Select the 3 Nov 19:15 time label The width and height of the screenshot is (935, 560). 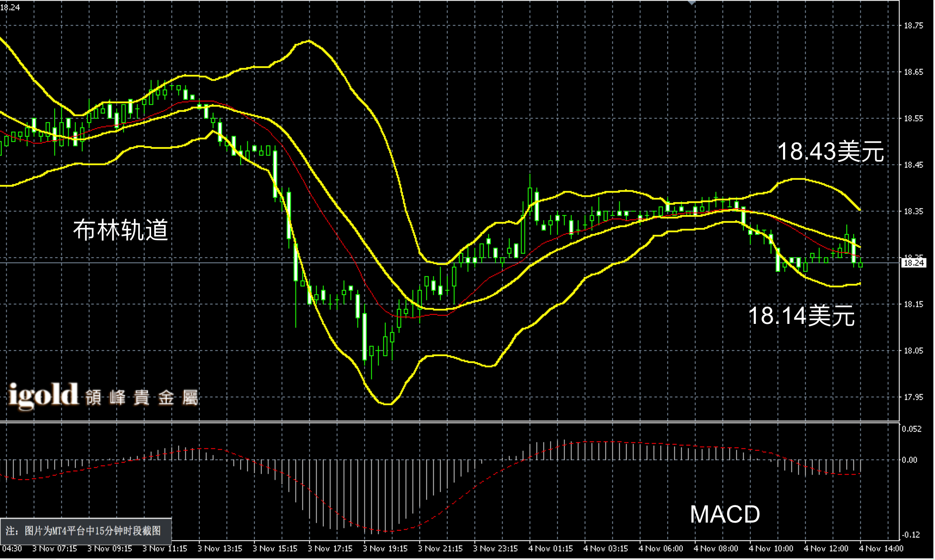click(x=385, y=549)
